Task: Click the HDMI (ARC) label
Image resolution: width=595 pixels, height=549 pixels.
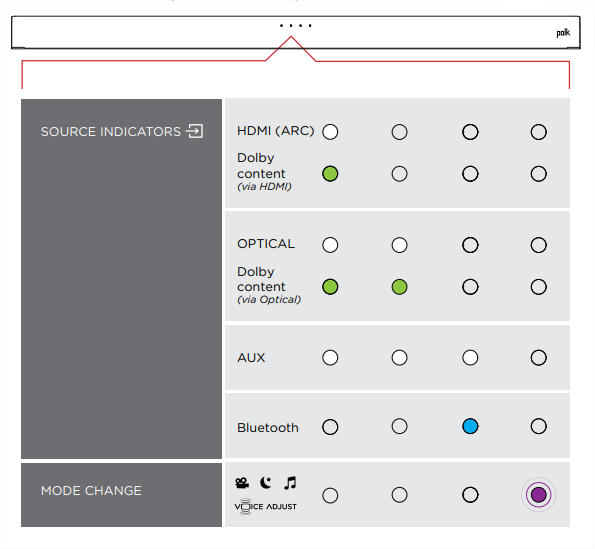Action: click(276, 131)
